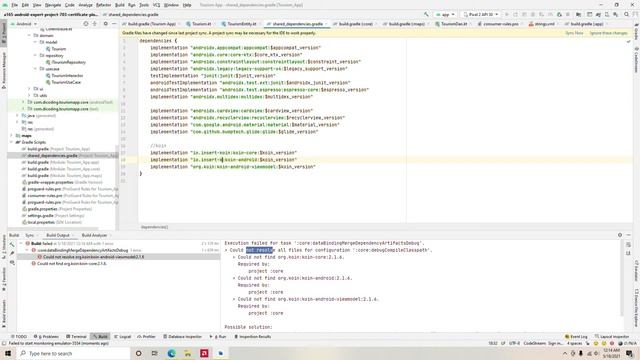Open Layout Inspector tool window
640x360 pixels.
(x=612, y=337)
